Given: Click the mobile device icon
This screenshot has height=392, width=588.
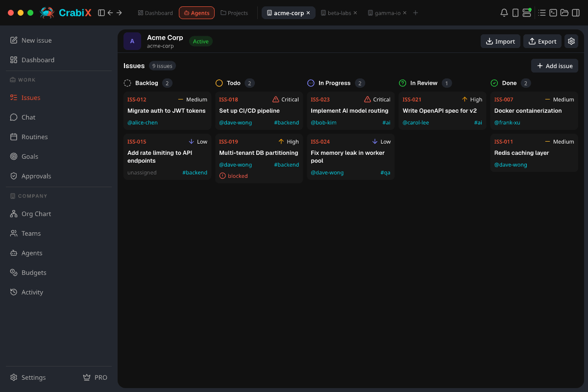Looking at the screenshot, I should pyautogui.click(x=515, y=13).
